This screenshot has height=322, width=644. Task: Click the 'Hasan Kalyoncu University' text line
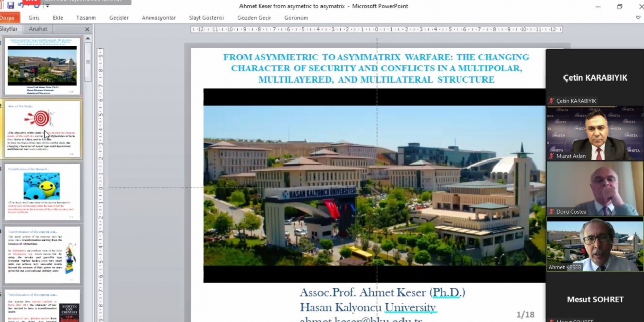click(368, 307)
